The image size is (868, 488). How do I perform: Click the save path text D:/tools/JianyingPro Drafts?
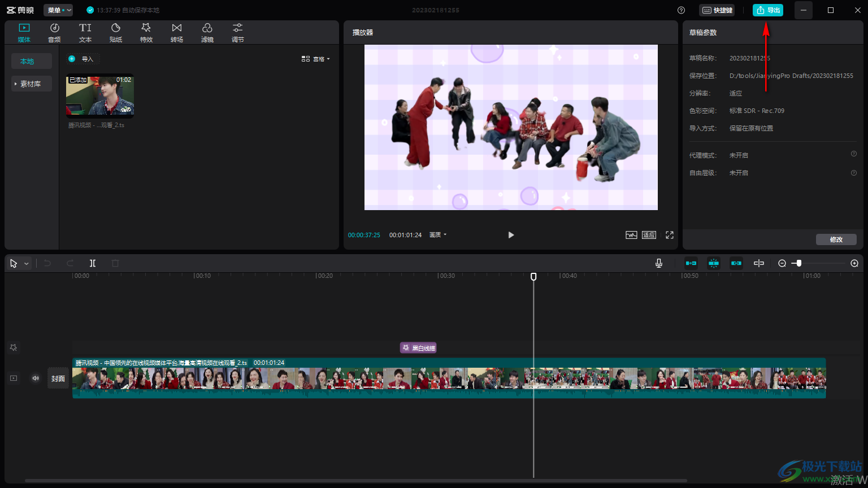click(791, 76)
